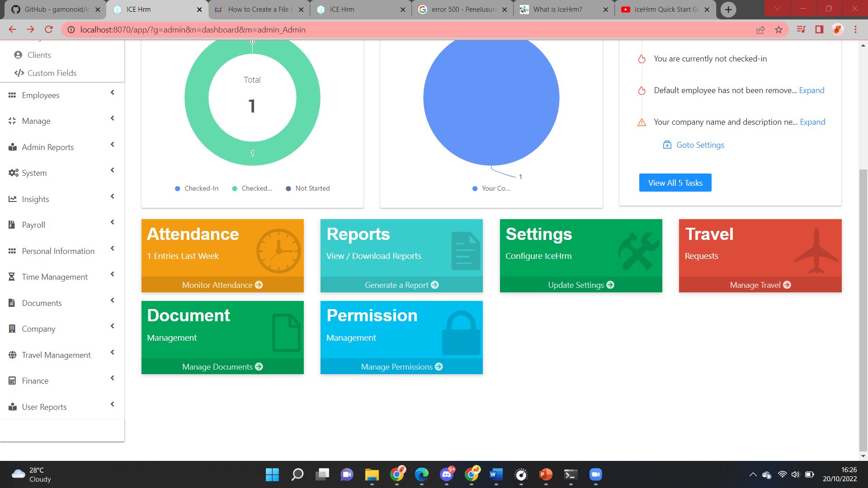
Task: Select the Custom Fields code icon
Action: [19, 73]
